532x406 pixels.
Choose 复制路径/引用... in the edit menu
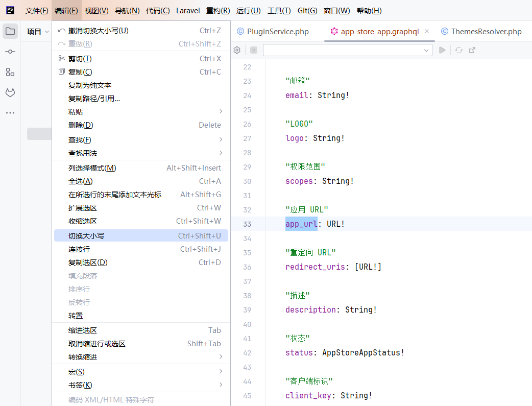click(x=94, y=99)
